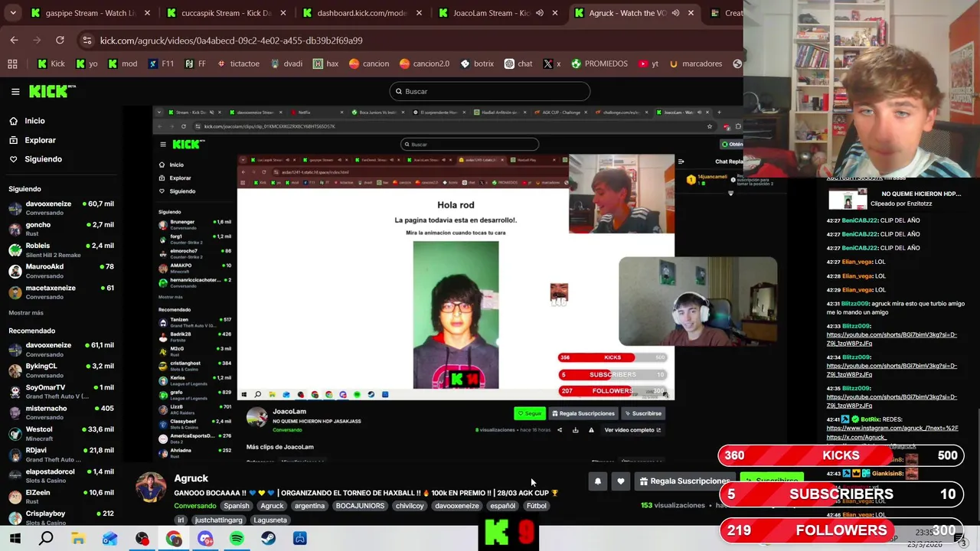980x551 pixels.
Task: Go back using the browser back arrow
Action: (14, 40)
